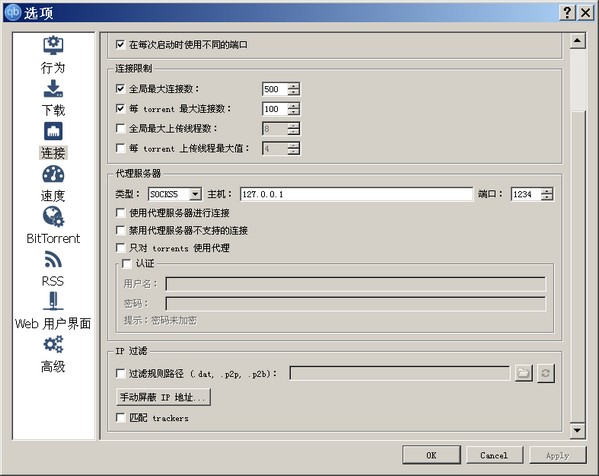Enable 过滤规则路径 checkbox
The height and width of the screenshot is (476, 599).
[x=120, y=373]
